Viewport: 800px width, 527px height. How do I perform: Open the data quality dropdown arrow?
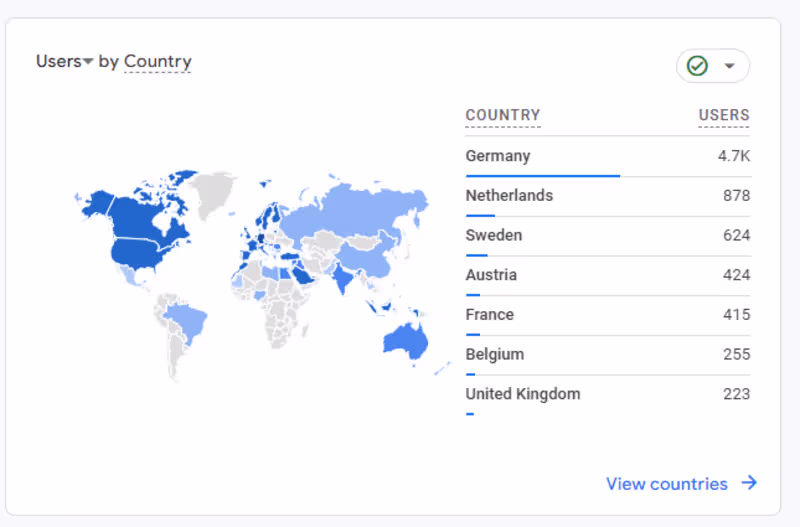[x=730, y=66]
